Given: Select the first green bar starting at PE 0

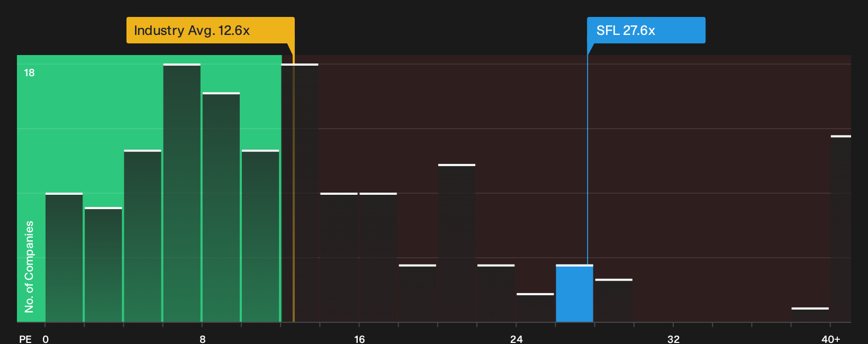Looking at the screenshot, I should 64,257.
